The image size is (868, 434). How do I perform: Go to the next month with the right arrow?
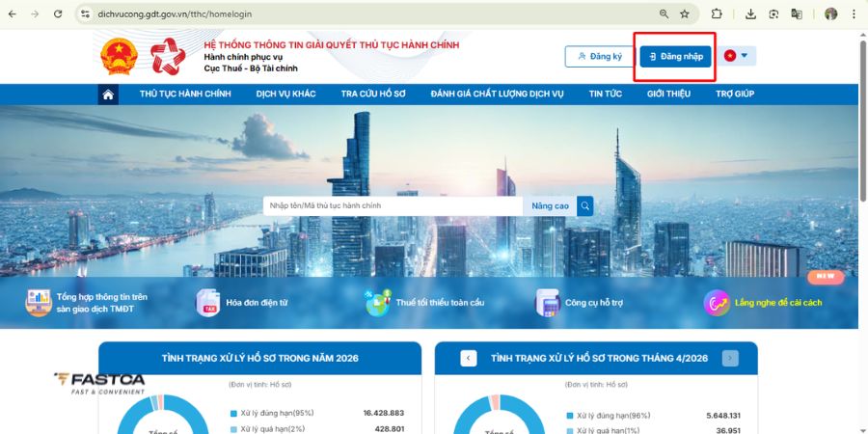(730, 358)
